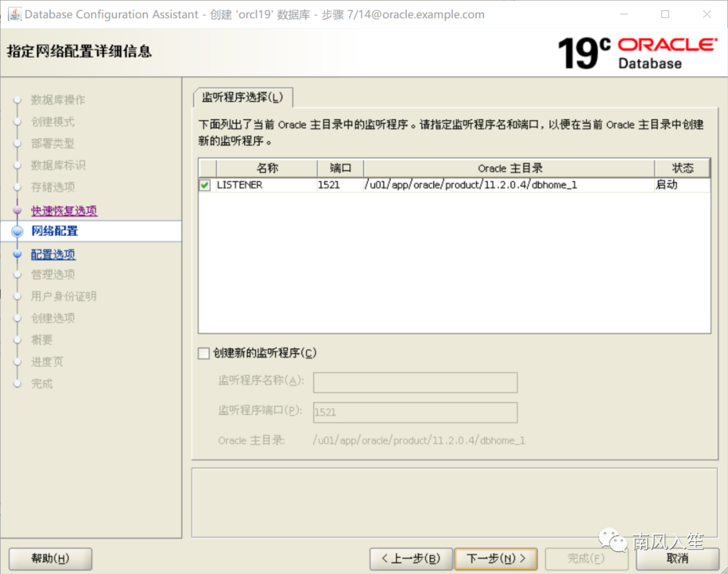The image size is (728, 574).
Task: Select the 1521 port cell in table
Action: click(x=340, y=185)
